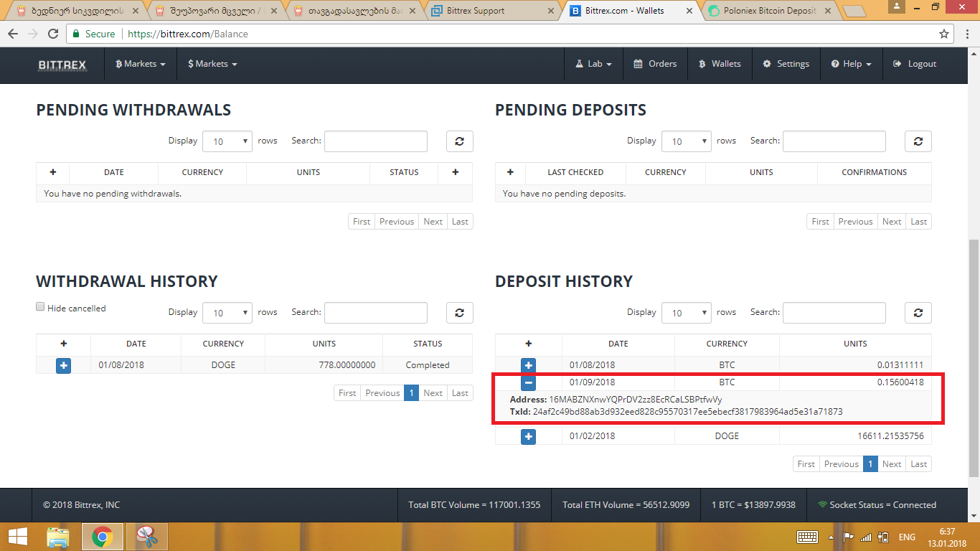Viewport: 980px width, 551px height.
Task: Open Settings from the navbar
Action: point(786,64)
